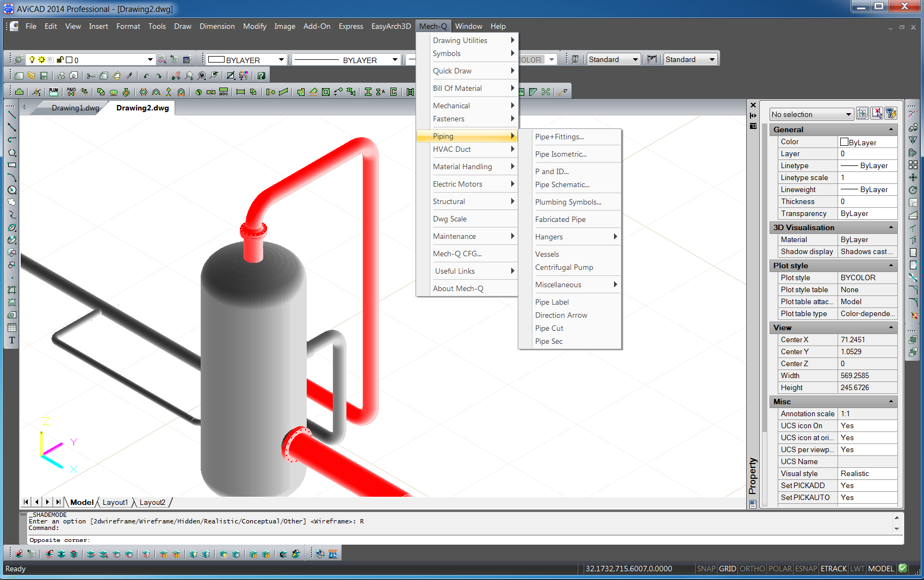Collapse the General properties section
The image size is (924, 580).
click(891, 129)
